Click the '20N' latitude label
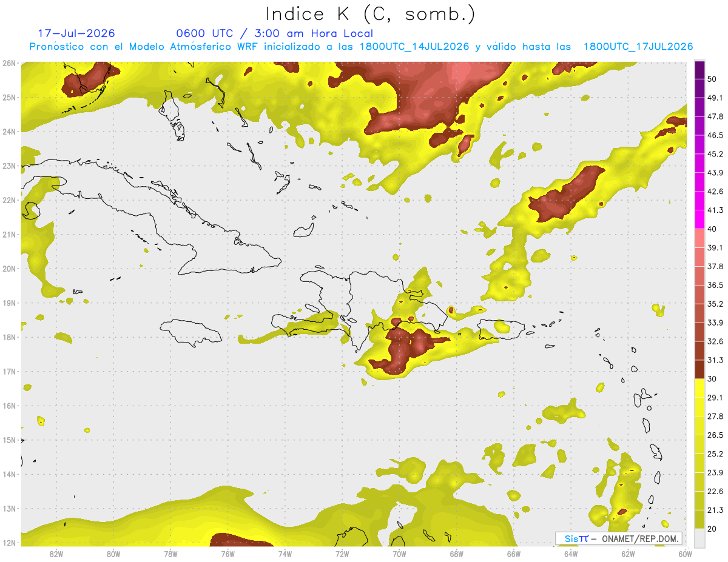 point(9,269)
